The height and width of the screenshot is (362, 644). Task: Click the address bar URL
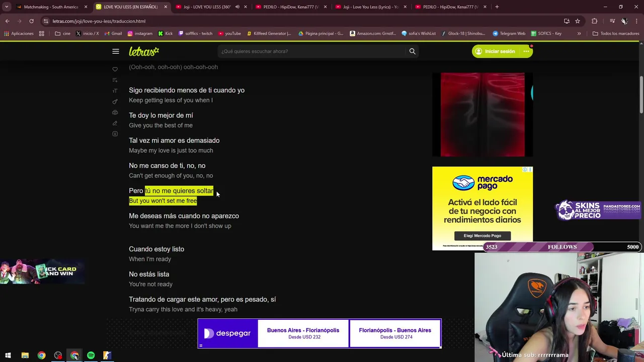pyautogui.click(x=99, y=21)
